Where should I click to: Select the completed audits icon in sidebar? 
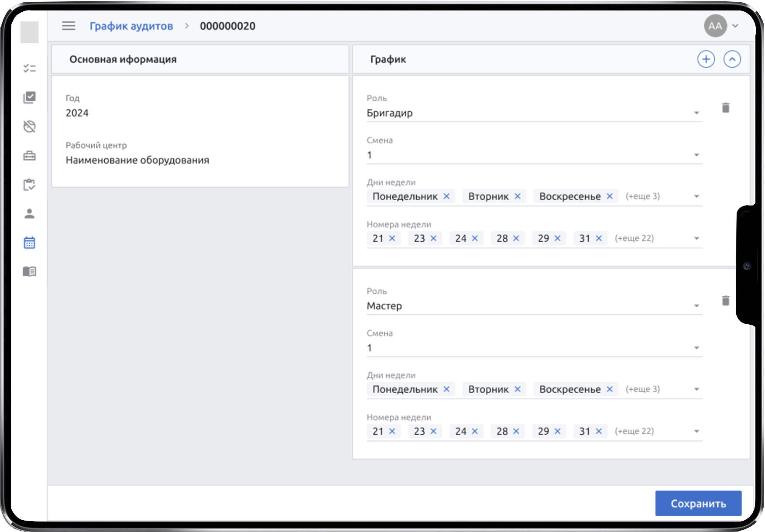[29, 97]
